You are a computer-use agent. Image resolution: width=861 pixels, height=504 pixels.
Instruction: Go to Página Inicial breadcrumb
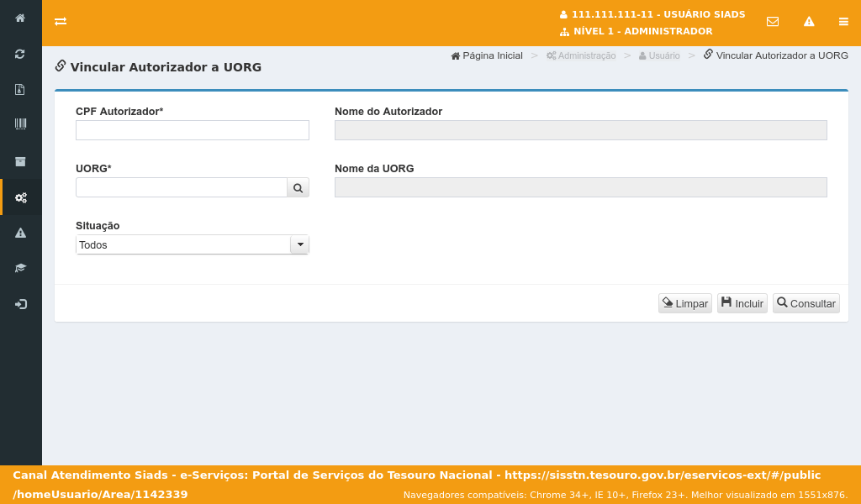click(487, 55)
